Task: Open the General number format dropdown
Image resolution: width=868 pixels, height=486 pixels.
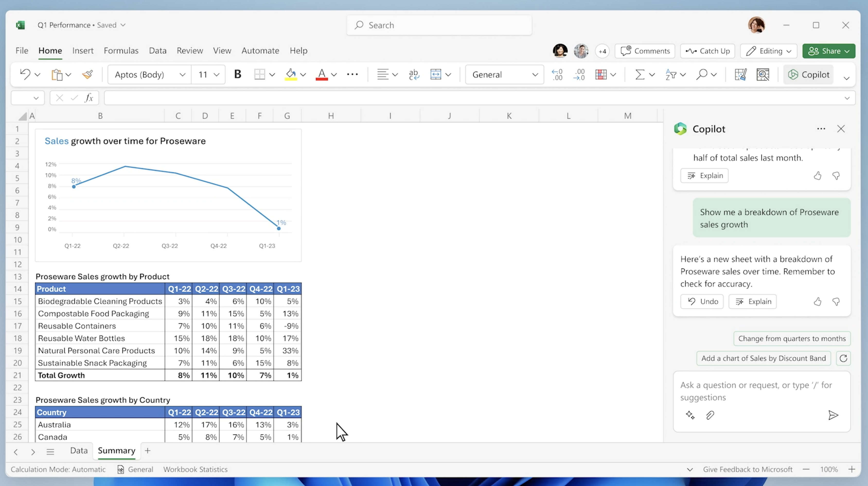Action: [505, 74]
